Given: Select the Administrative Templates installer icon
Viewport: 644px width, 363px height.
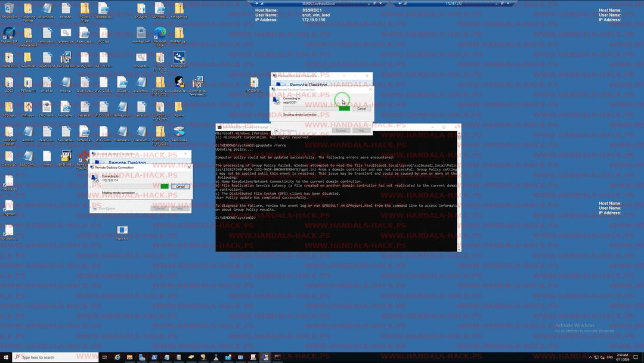Looking at the screenshot, I should click(x=198, y=85).
